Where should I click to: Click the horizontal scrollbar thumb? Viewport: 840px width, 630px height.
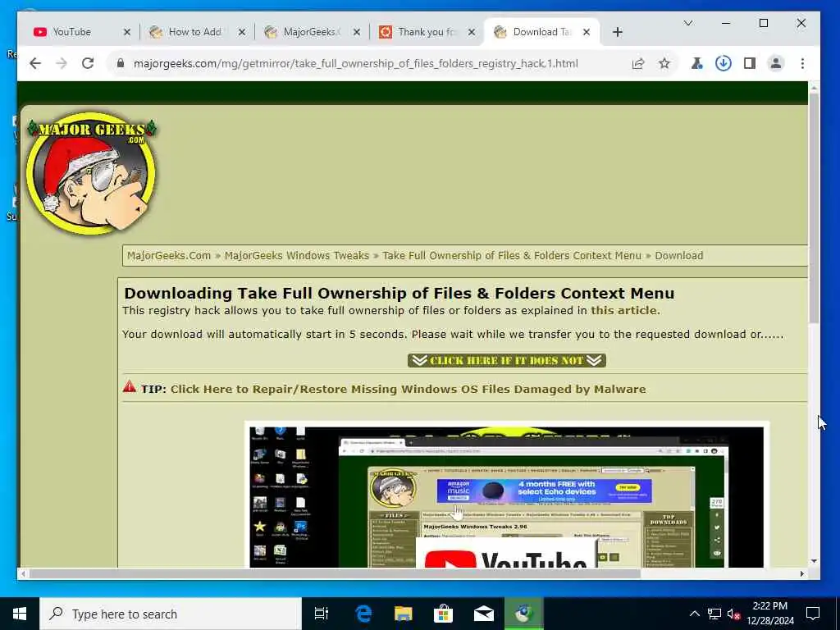point(335,573)
